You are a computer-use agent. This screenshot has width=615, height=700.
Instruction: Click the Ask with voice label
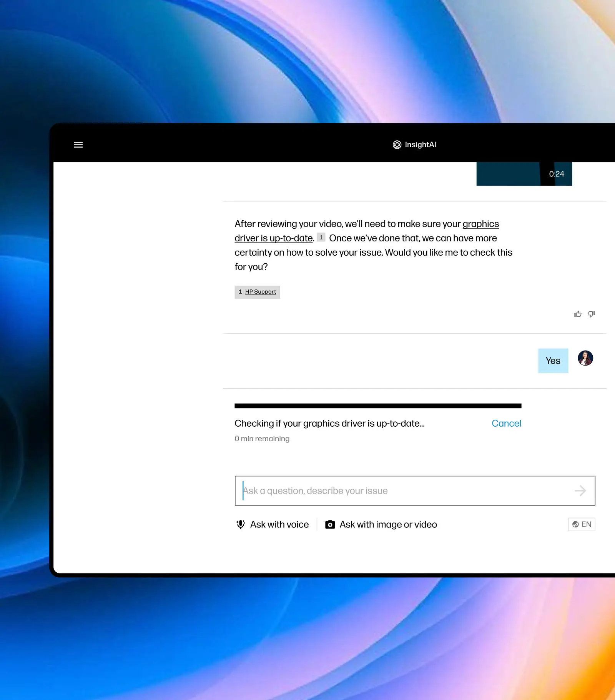(x=279, y=524)
